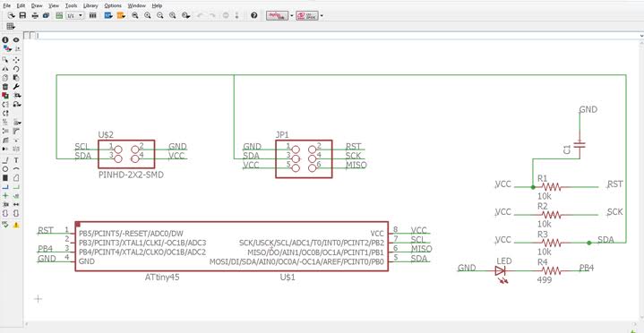Select the blue Bus tool
This screenshot has width=644, height=333.
click(5, 187)
